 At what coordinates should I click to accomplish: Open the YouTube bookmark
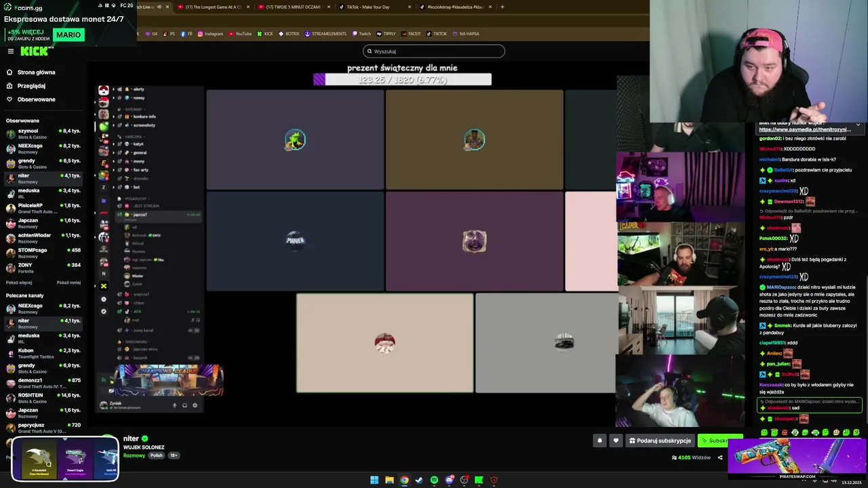pos(240,34)
